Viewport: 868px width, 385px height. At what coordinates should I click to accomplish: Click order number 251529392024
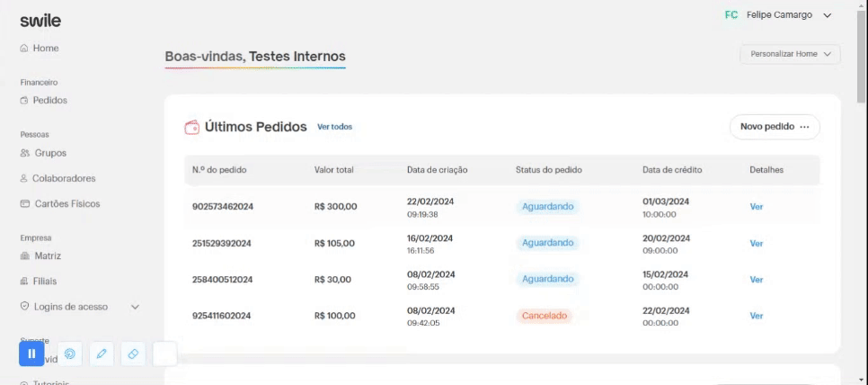click(x=221, y=243)
